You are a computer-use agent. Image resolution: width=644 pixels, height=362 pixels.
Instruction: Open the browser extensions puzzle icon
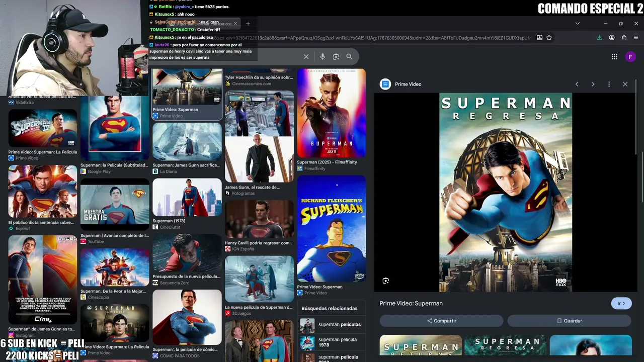624,38
